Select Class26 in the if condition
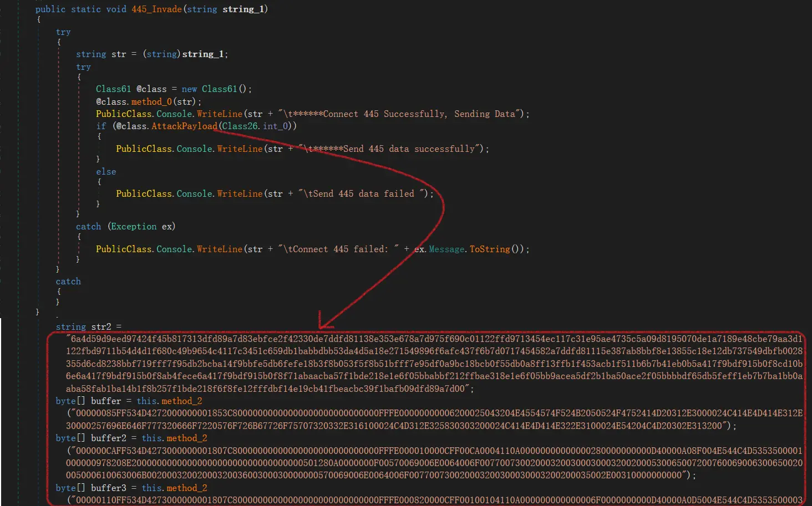Image resolution: width=812 pixels, height=506 pixels. [240, 126]
